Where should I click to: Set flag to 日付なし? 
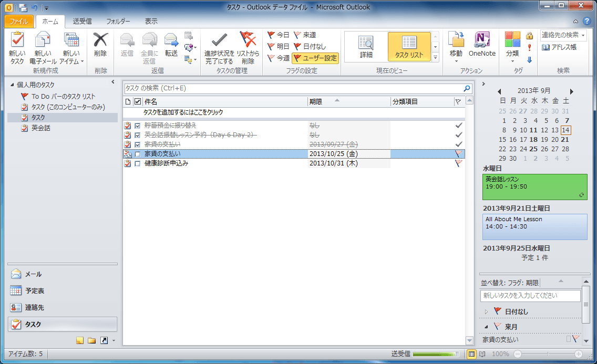(x=310, y=46)
